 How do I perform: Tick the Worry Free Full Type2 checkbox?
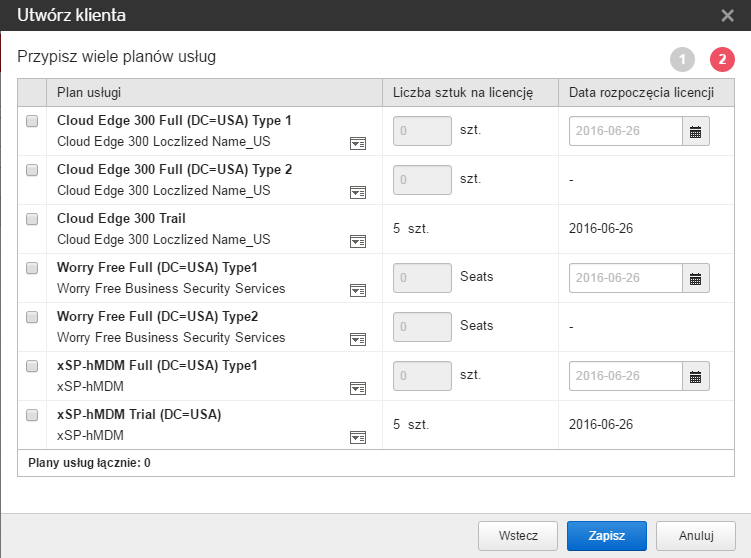(x=32, y=317)
